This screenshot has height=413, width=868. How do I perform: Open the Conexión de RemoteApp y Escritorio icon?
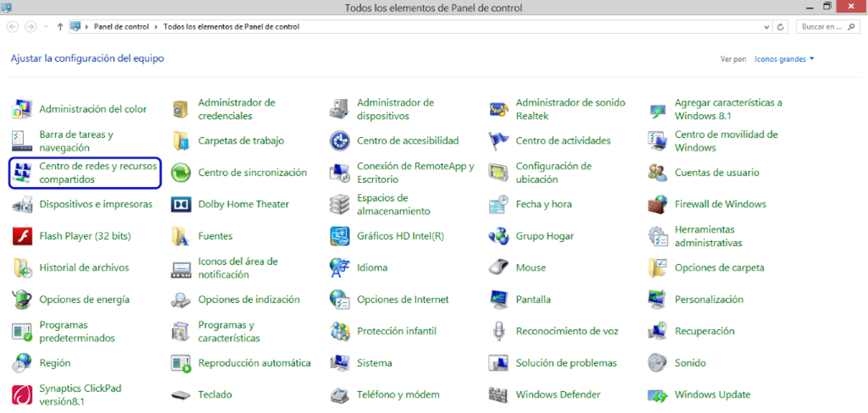[339, 173]
